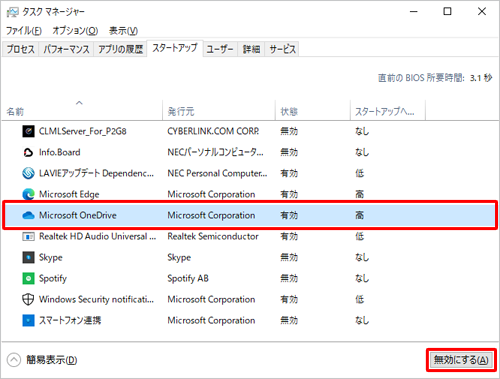Minimize the Task Manager window
This screenshot has width=500, height=379.
coord(414,12)
